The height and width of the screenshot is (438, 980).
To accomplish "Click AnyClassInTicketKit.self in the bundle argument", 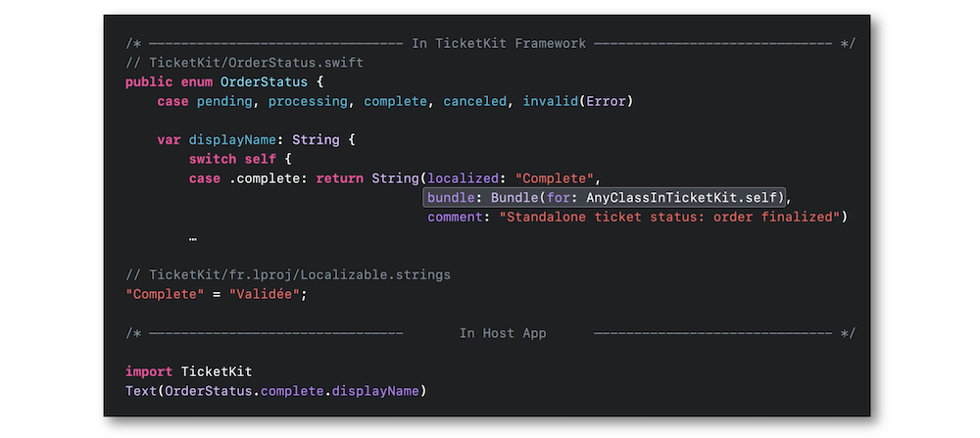I will [x=681, y=198].
